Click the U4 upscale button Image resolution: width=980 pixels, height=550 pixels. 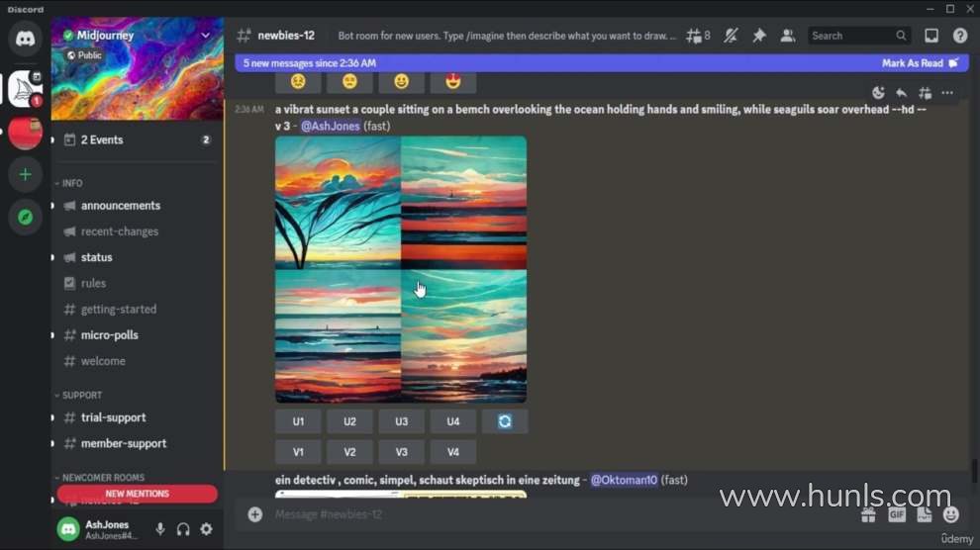[x=453, y=421]
